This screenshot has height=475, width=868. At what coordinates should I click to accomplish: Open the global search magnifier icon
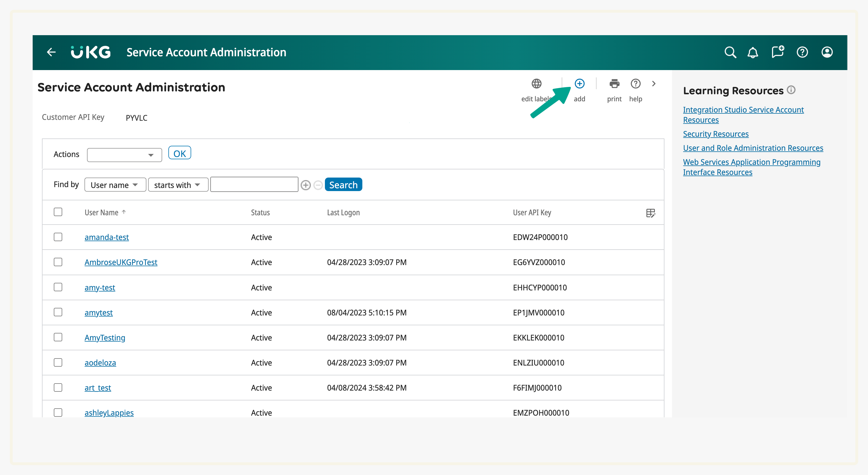(730, 52)
